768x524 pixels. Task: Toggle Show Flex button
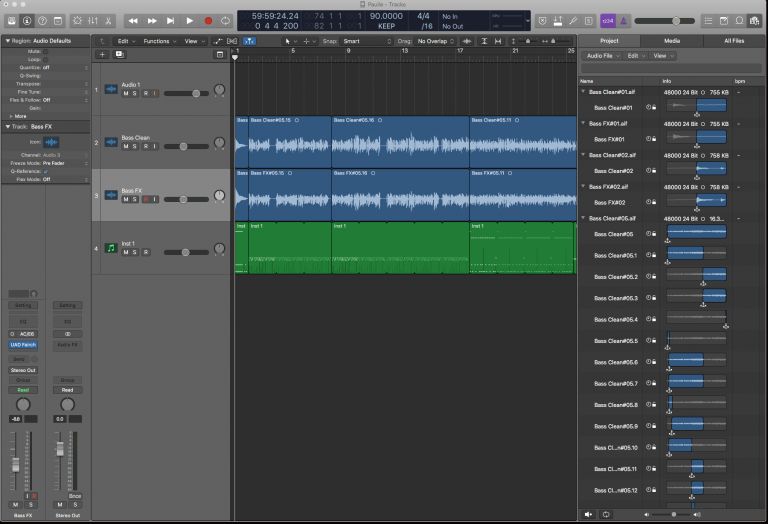[x=232, y=41]
